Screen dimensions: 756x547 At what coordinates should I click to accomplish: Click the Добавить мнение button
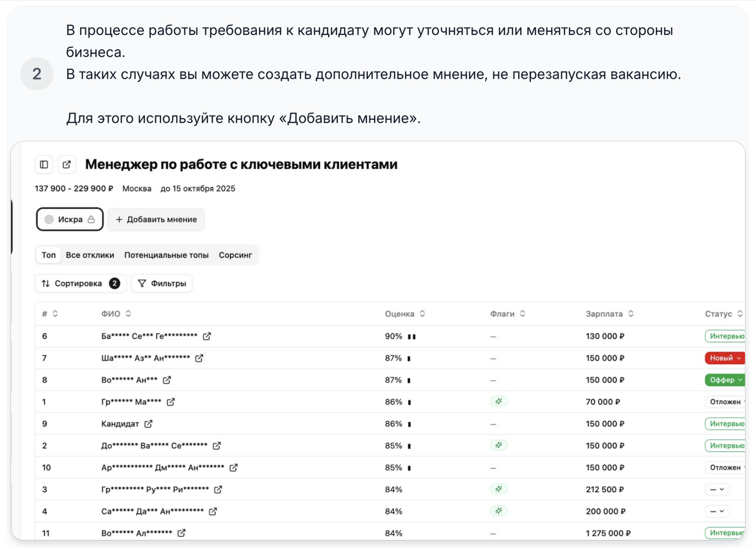point(156,219)
